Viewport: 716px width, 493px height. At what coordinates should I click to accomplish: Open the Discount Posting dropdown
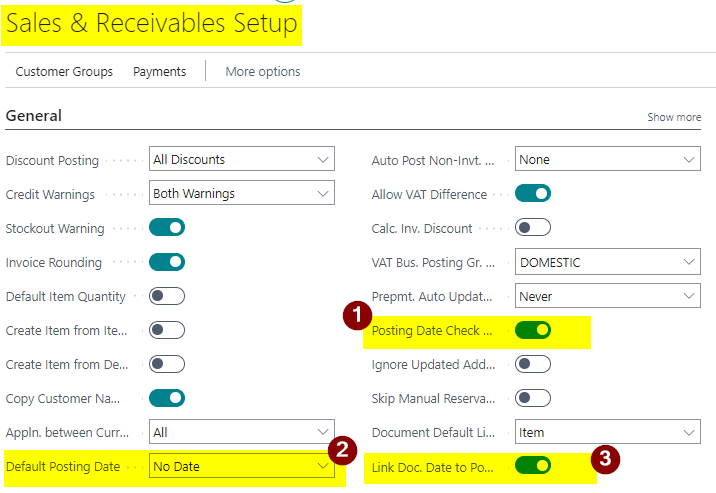click(x=241, y=160)
